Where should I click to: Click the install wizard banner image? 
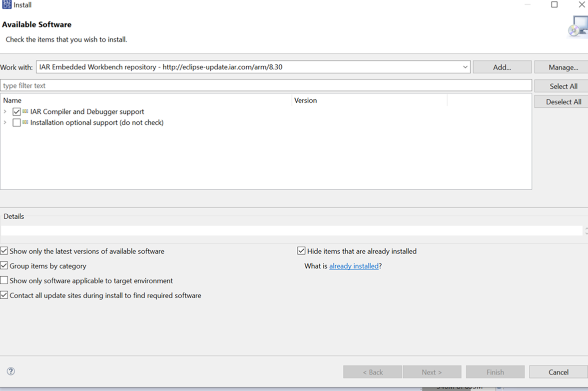click(x=578, y=26)
